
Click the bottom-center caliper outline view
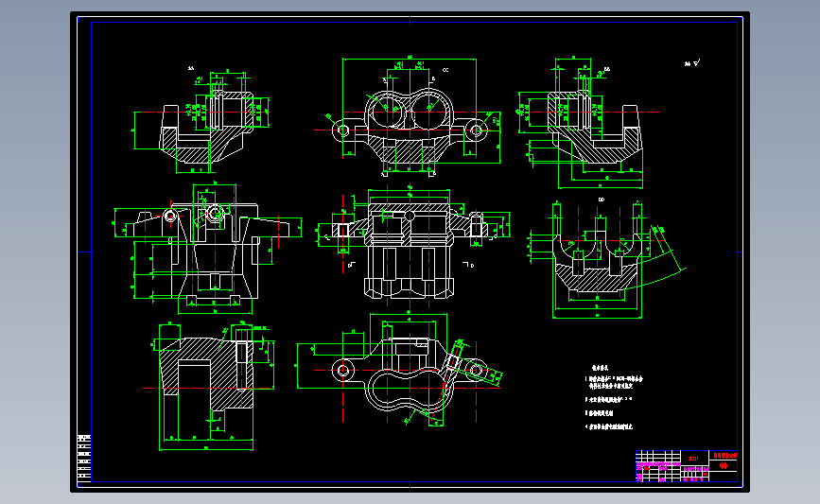coord(400,369)
